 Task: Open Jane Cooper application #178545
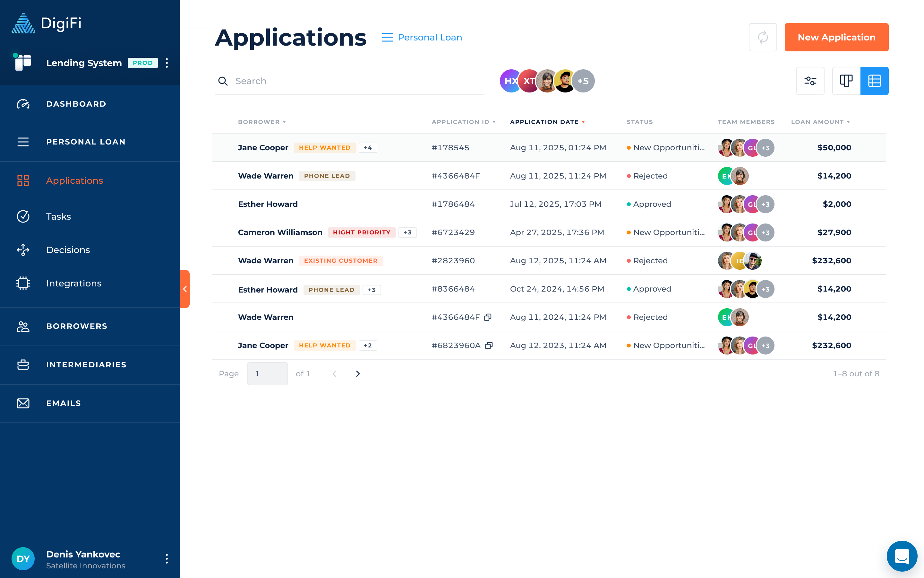[x=549, y=148]
